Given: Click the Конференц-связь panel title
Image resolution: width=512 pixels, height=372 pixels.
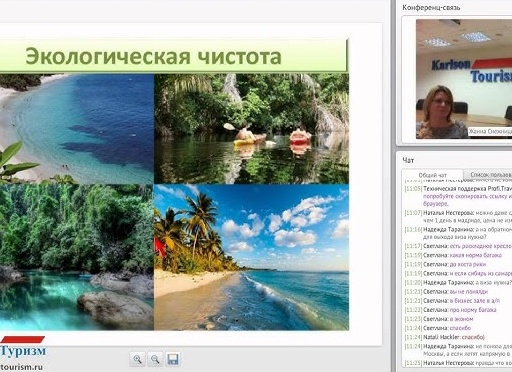Looking at the screenshot, I should [431, 7].
